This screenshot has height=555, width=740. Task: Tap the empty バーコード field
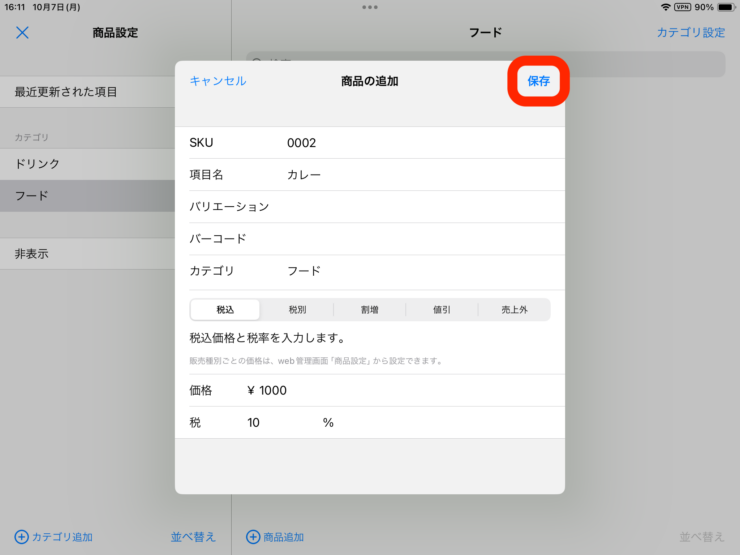point(370,239)
